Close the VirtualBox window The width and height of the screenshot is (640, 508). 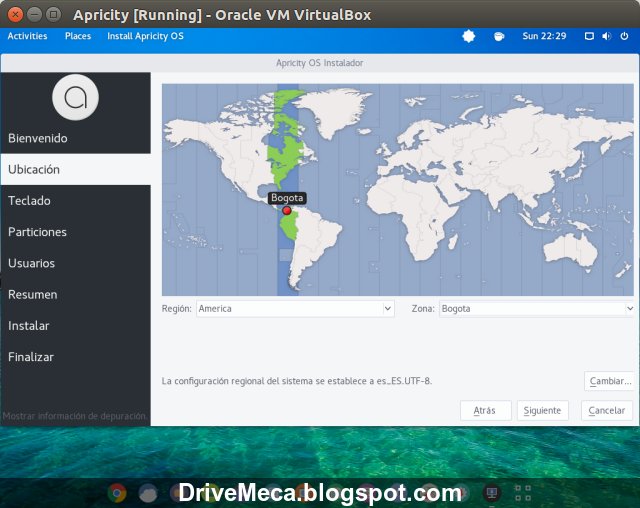pos(16,15)
